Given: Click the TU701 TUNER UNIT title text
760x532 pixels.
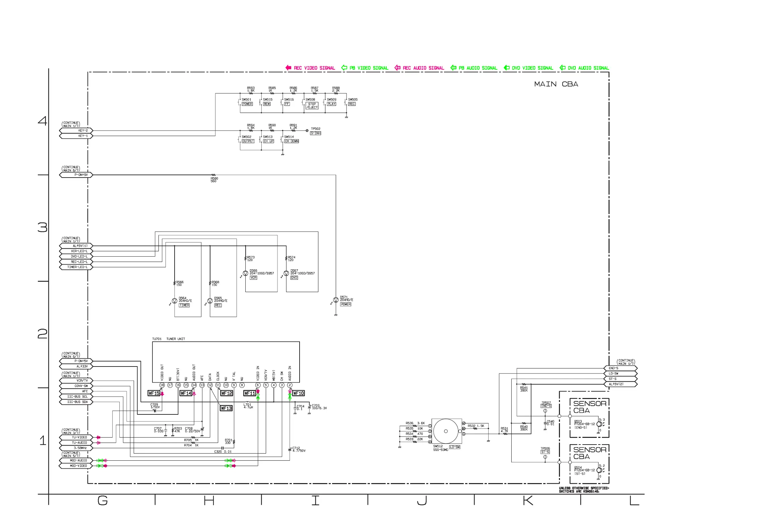Looking at the screenshot, I should click(169, 339).
